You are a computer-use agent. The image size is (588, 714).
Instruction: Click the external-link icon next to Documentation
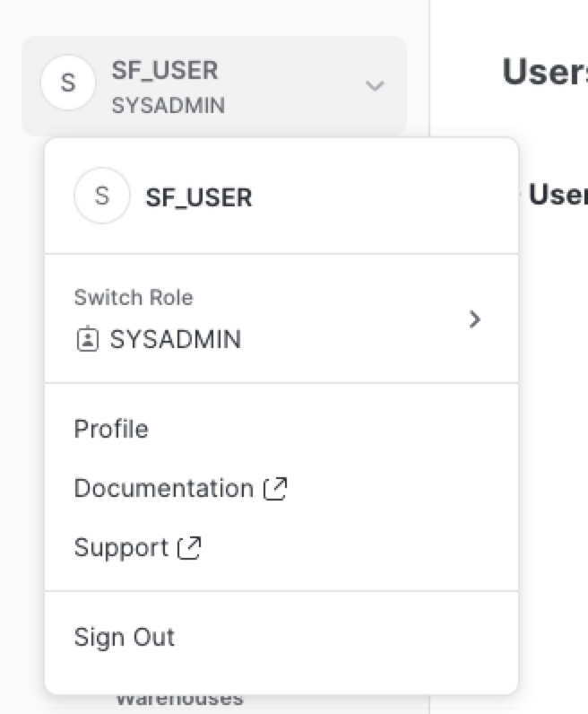coord(276,489)
